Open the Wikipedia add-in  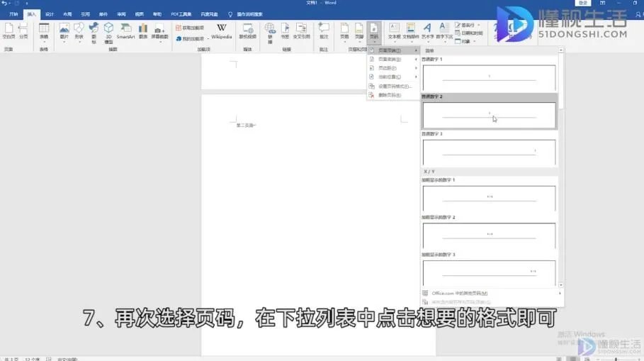pyautogui.click(x=221, y=31)
